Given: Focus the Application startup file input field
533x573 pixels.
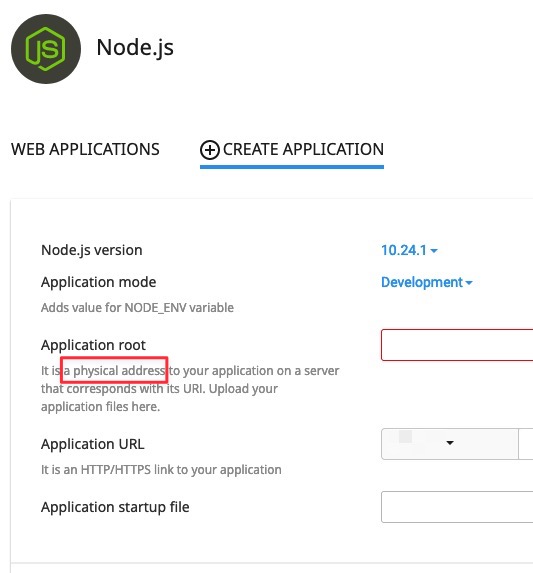Looking at the screenshot, I should click(x=457, y=507).
